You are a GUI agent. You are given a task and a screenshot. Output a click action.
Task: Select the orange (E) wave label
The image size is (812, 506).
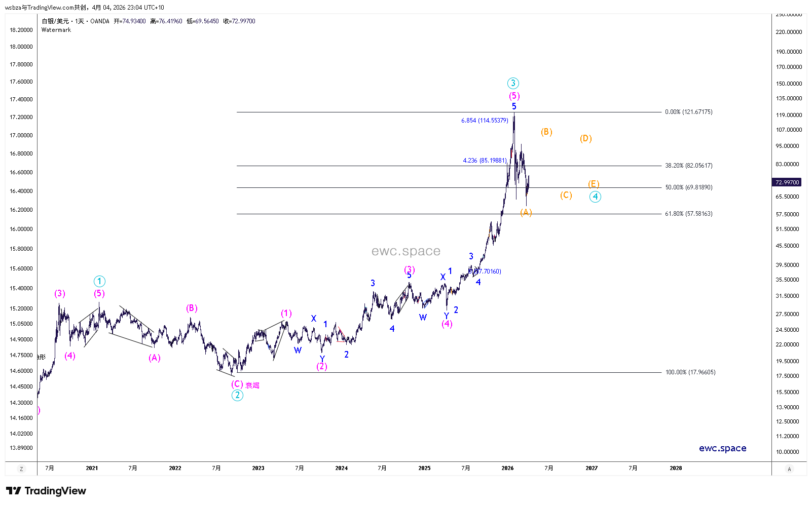click(x=594, y=184)
